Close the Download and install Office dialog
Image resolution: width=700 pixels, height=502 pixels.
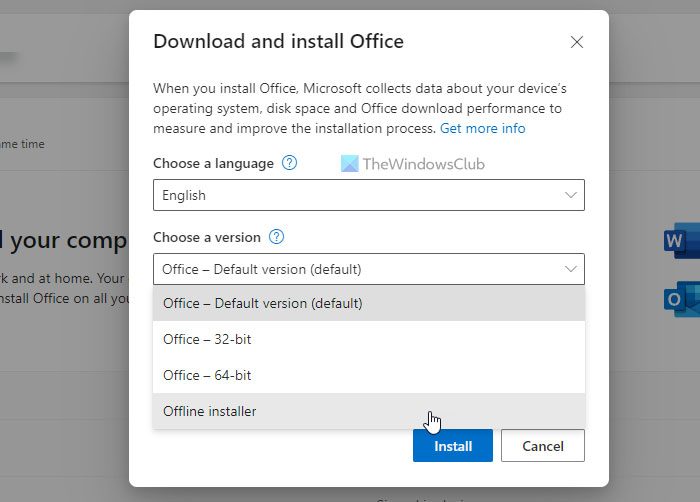(x=576, y=42)
